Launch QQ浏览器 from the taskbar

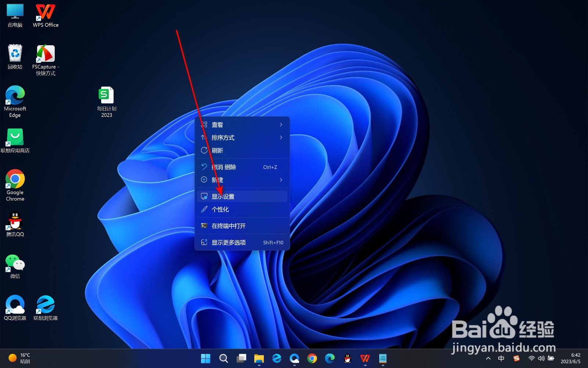294,358
